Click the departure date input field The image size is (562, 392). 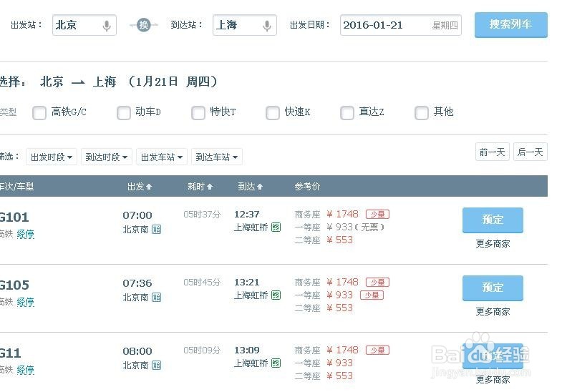(x=387, y=25)
